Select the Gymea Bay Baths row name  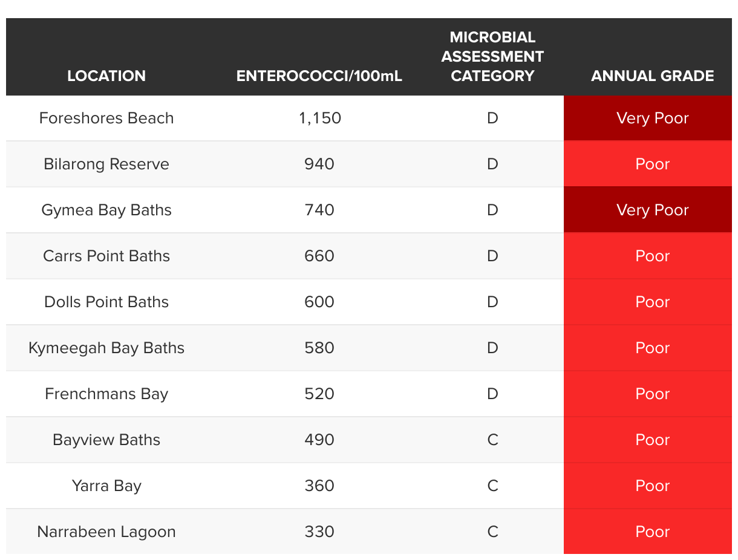pyautogui.click(x=106, y=210)
